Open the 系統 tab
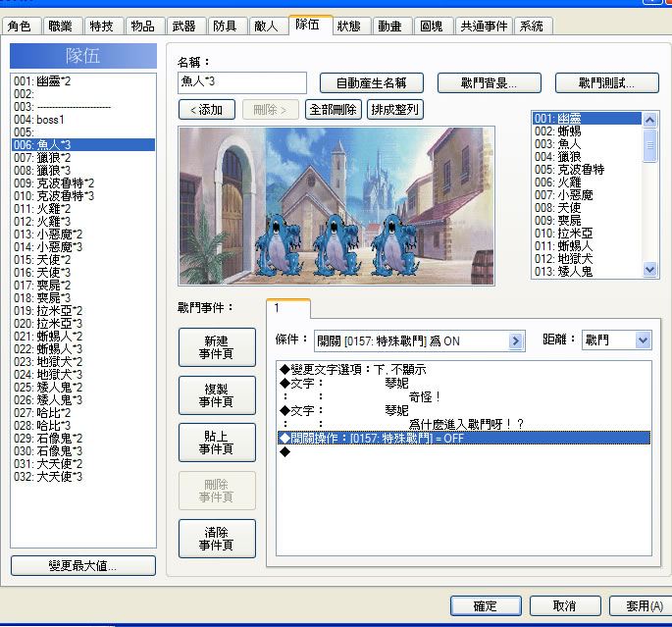Viewport: 672px width, 627px height. pos(533,26)
